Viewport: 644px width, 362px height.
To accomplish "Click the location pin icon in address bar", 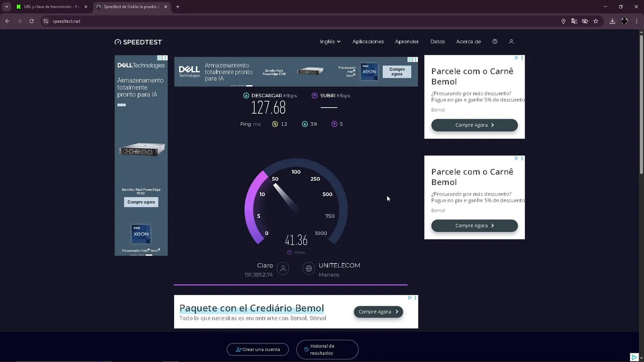I will click(563, 21).
